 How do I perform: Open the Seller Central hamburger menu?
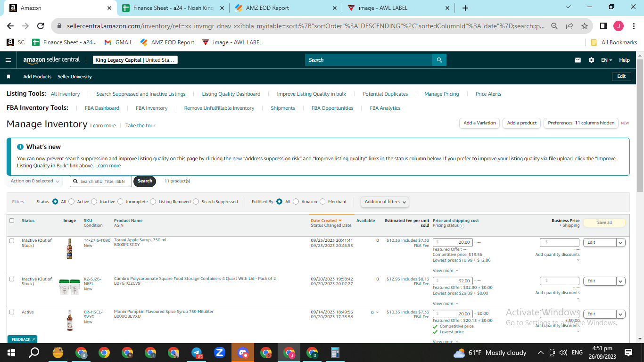(x=8, y=60)
